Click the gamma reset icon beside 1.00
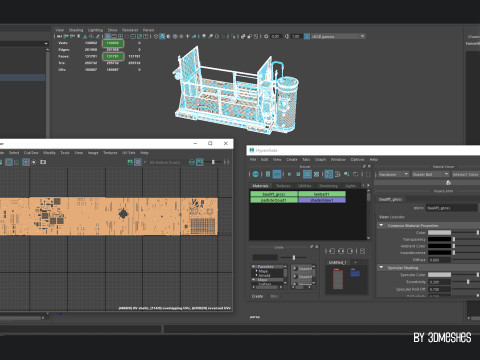 coord(286,36)
